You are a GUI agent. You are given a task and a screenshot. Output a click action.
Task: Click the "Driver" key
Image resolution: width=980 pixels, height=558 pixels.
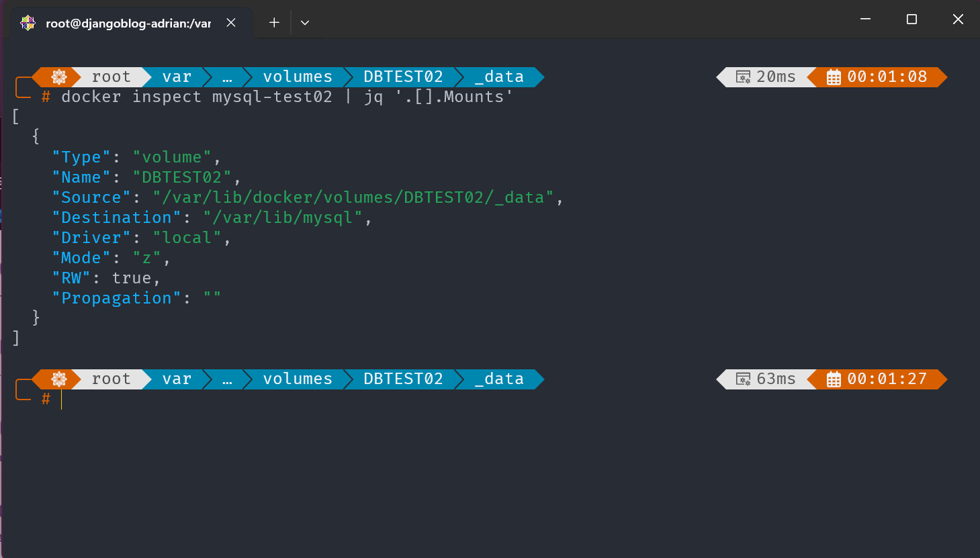pyautogui.click(x=91, y=238)
